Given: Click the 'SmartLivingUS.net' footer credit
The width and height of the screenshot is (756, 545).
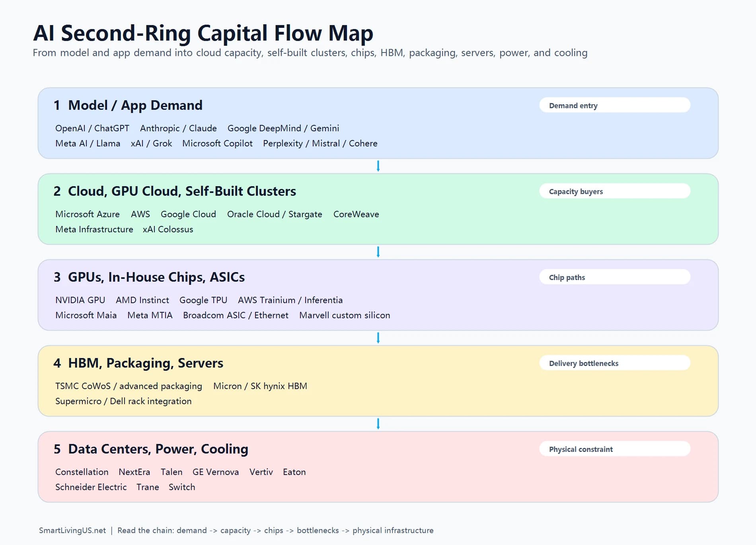Looking at the screenshot, I should point(72,530).
